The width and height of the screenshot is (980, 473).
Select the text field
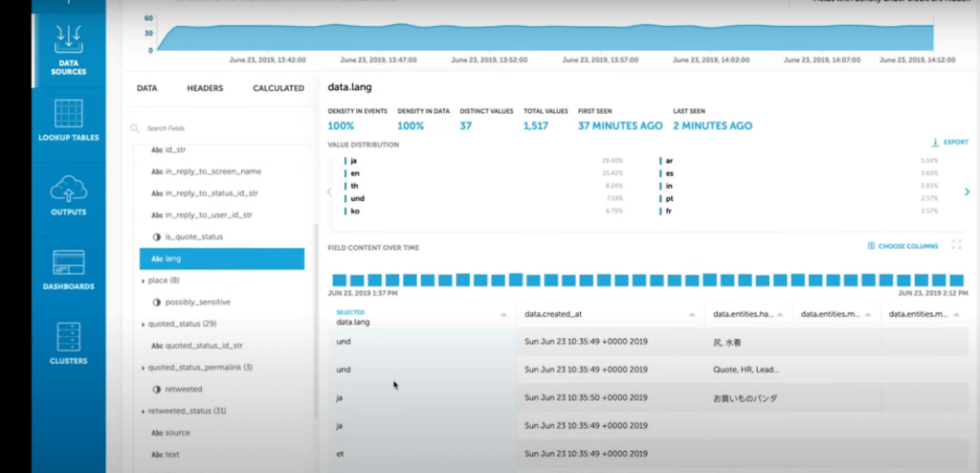(173, 455)
